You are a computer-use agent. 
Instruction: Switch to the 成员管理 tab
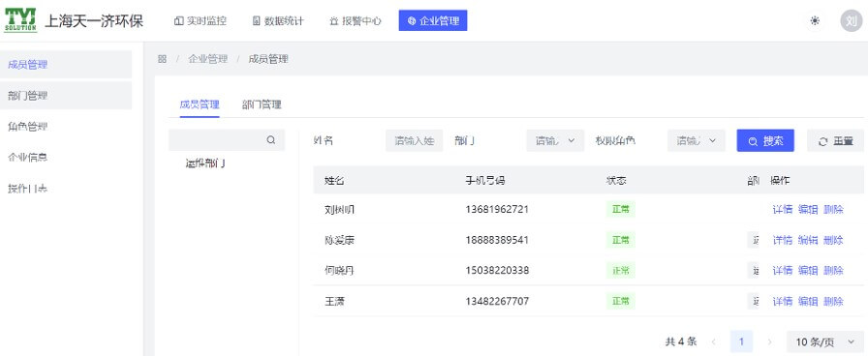click(x=200, y=104)
